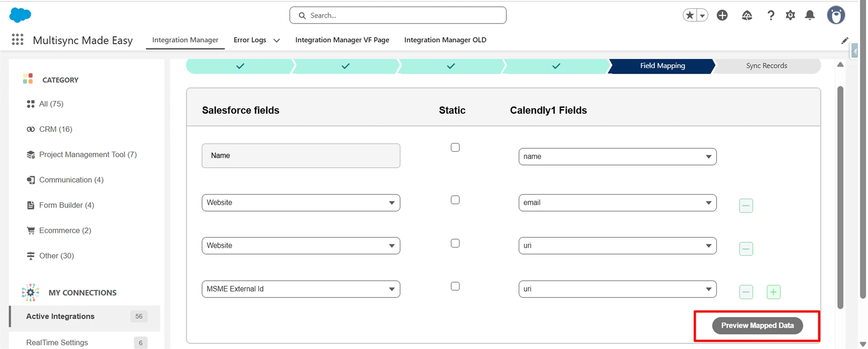
Task: Select the Field Mapping step
Action: 662,66
